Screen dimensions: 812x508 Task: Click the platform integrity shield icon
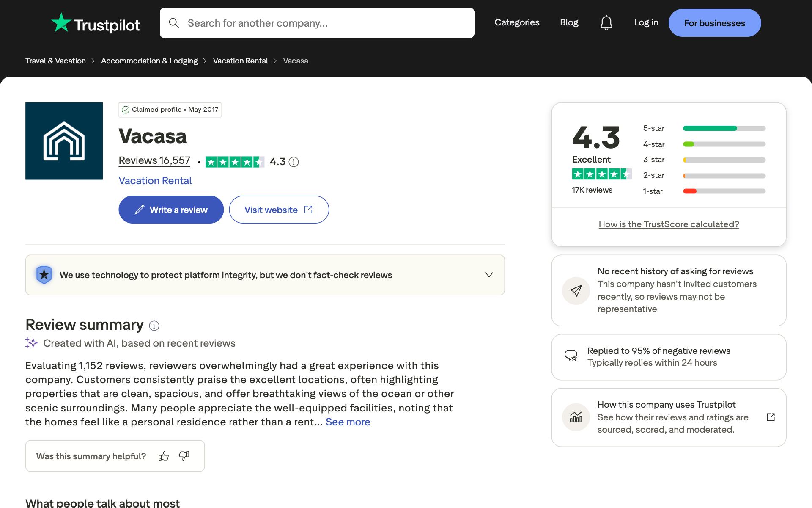[44, 275]
